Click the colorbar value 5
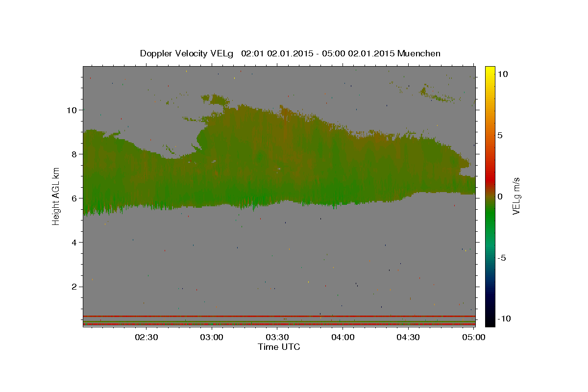This screenshot has height=392, width=588. pos(500,135)
